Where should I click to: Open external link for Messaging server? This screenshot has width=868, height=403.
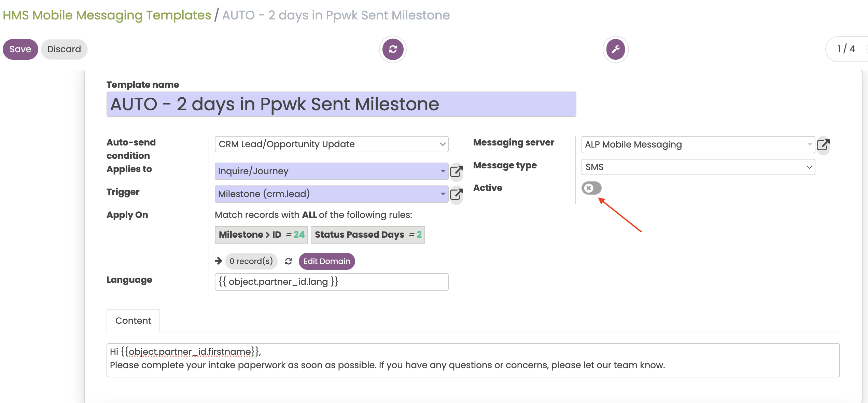tap(823, 145)
